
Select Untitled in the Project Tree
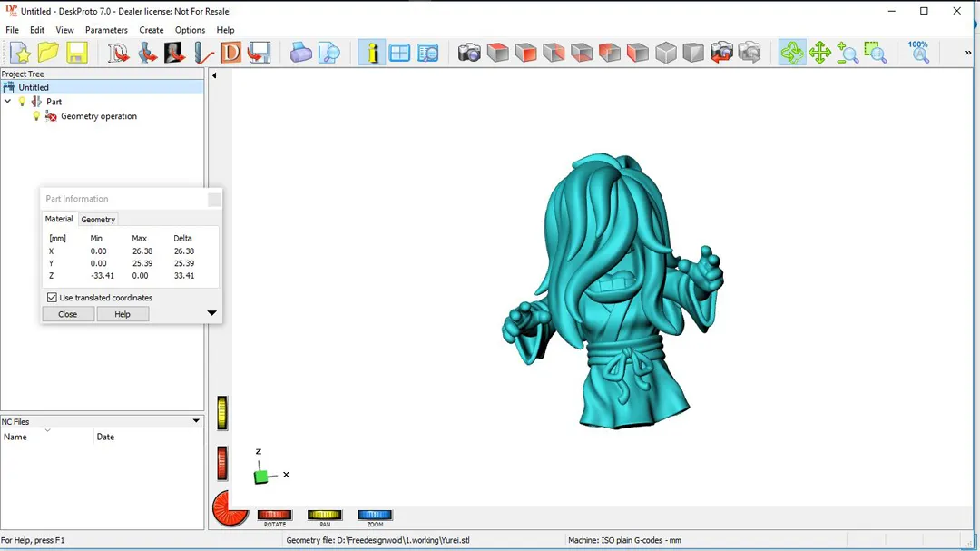tap(34, 87)
